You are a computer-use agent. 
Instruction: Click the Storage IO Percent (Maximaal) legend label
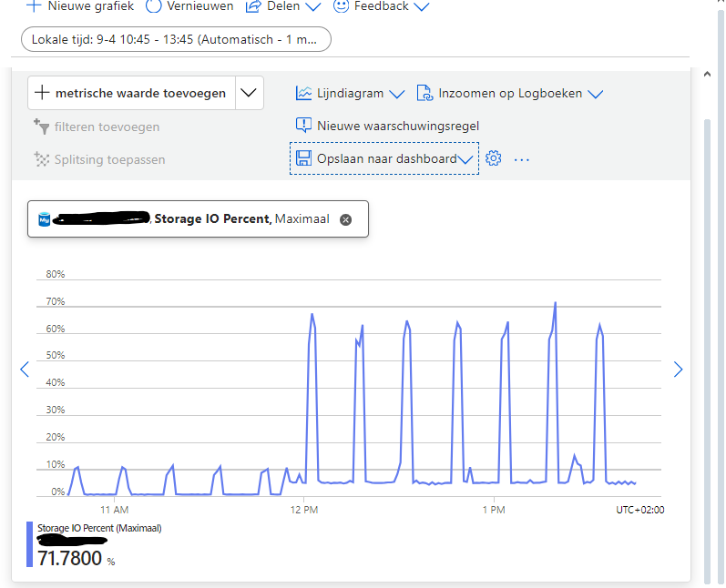click(99, 528)
